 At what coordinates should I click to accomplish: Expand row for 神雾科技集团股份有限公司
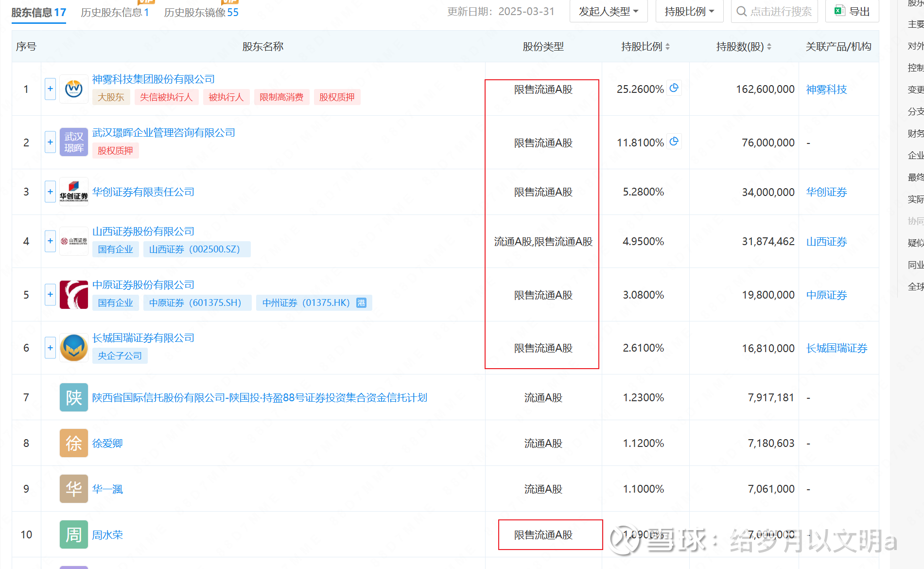50,89
